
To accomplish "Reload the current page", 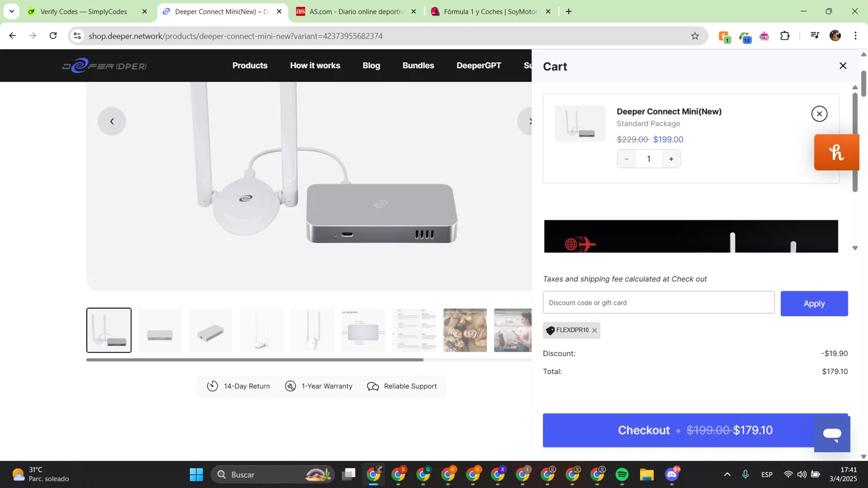I will coord(53,36).
